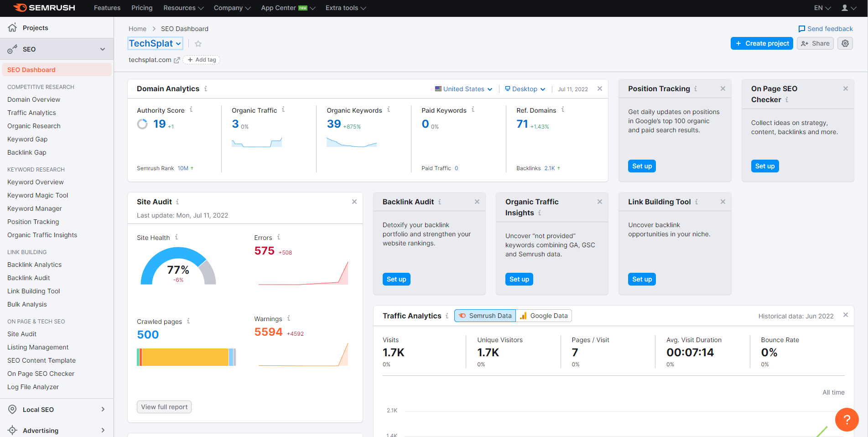Expand the Resources dropdown menu

coord(183,8)
